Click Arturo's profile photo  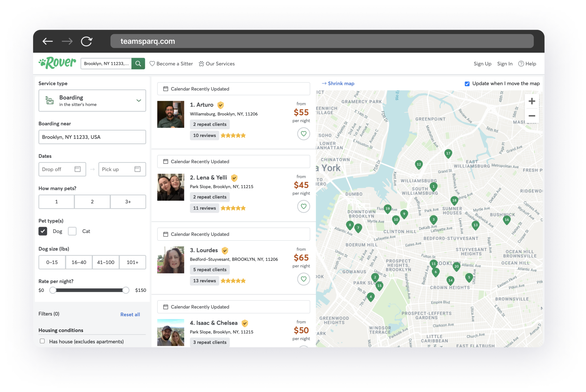[x=171, y=114]
